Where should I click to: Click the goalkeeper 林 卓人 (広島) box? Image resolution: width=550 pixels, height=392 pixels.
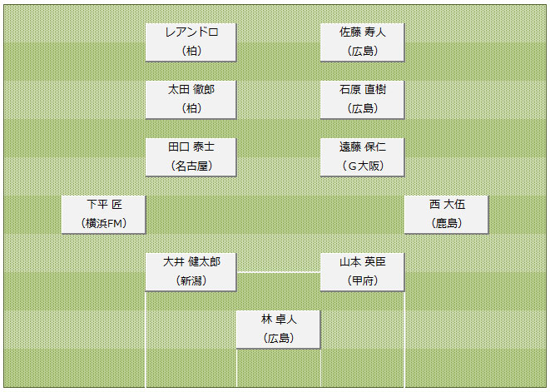point(279,330)
